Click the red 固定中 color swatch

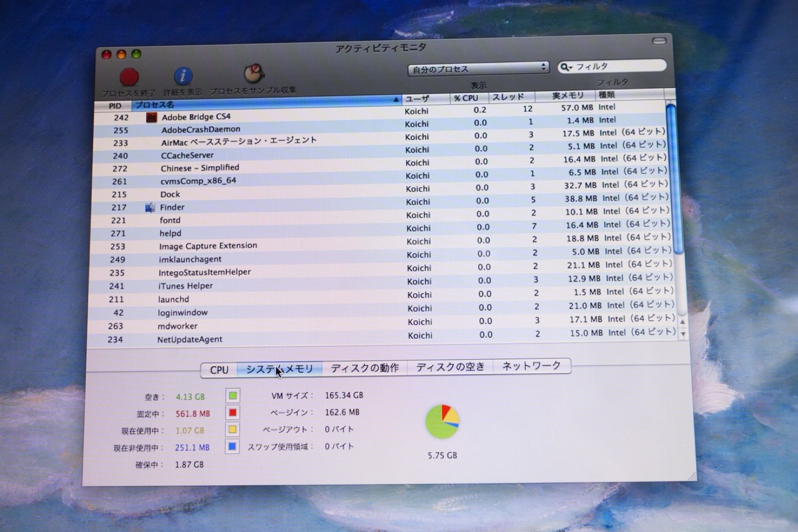pos(233,412)
